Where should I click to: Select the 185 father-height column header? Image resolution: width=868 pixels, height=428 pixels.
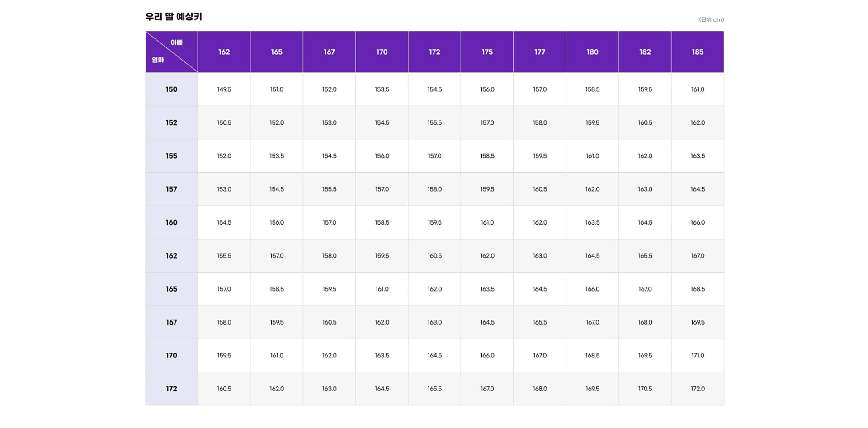[697, 52]
